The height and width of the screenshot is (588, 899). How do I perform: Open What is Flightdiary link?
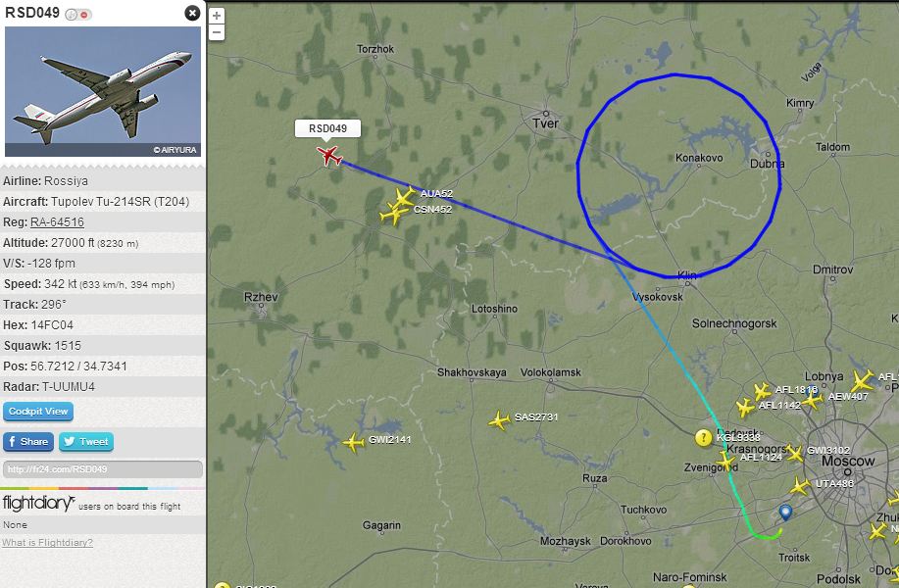[47, 542]
